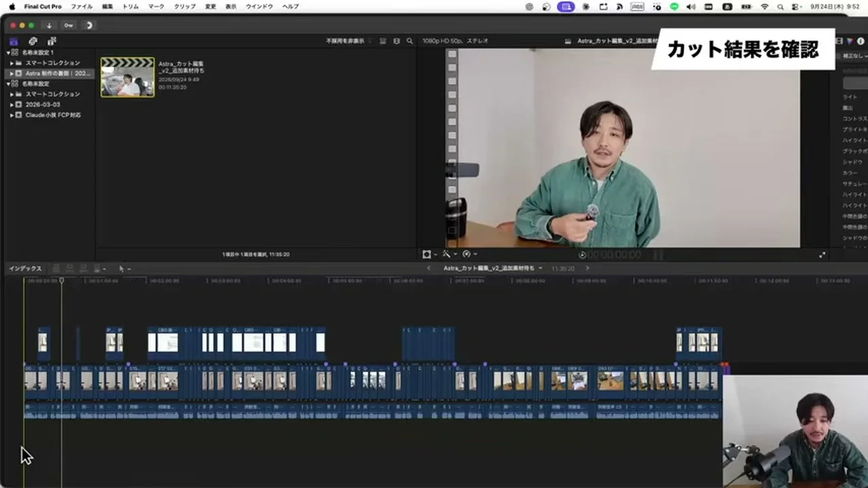Open the ファイル menu
Image resolution: width=868 pixels, height=488 pixels.
click(82, 6)
